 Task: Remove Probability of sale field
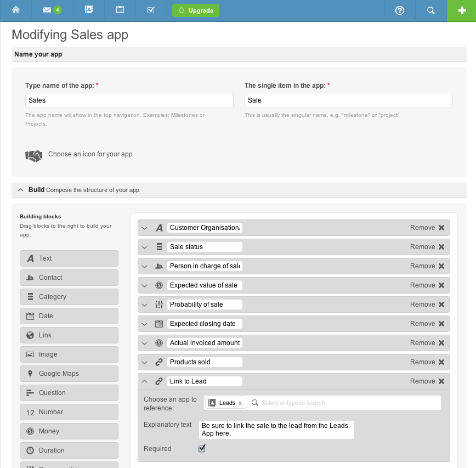427,305
